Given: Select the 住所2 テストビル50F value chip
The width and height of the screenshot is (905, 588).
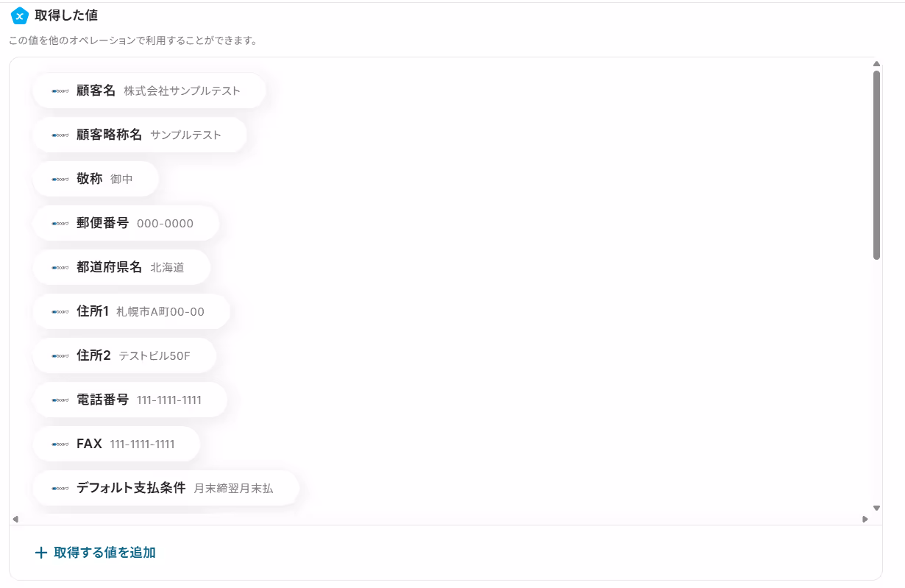Looking at the screenshot, I should tap(124, 355).
